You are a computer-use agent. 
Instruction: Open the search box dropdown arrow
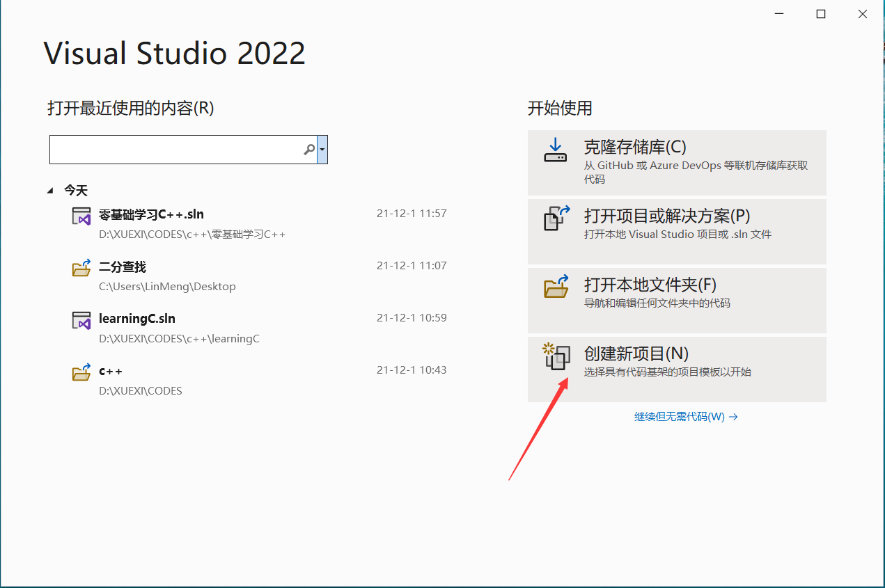tap(322, 150)
